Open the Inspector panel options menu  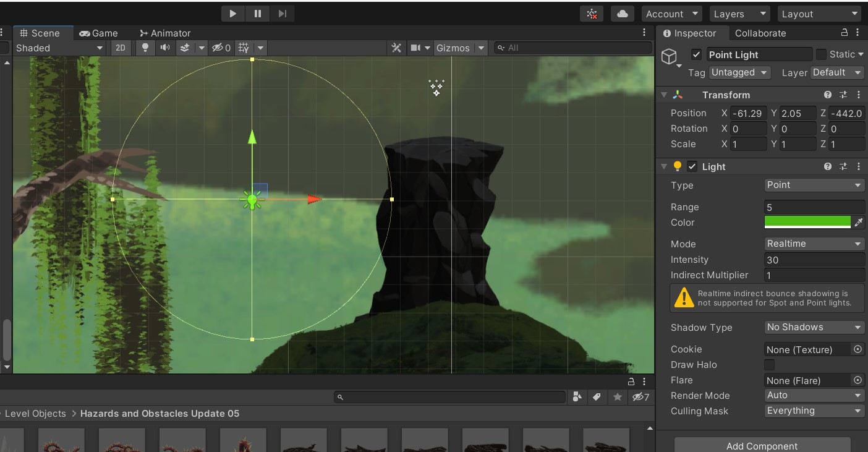click(x=858, y=33)
